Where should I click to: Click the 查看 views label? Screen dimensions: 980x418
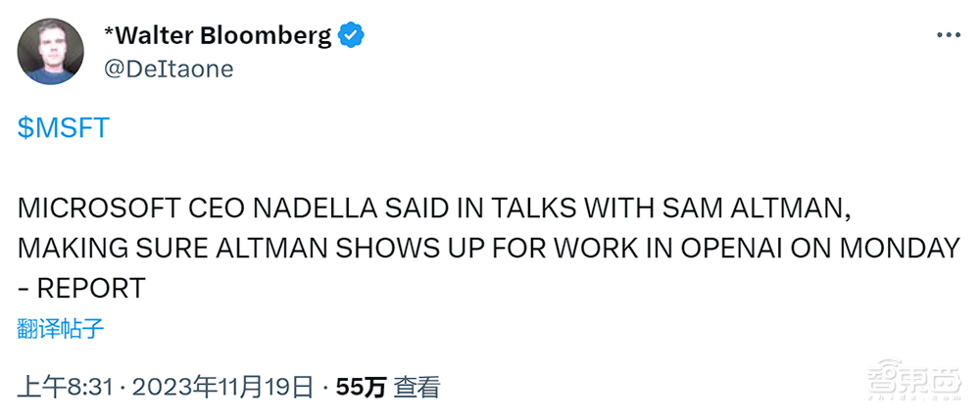click(x=416, y=387)
